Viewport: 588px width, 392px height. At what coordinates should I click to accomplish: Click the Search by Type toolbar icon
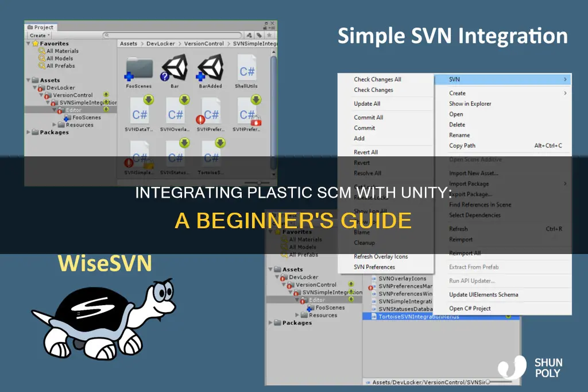click(x=249, y=35)
